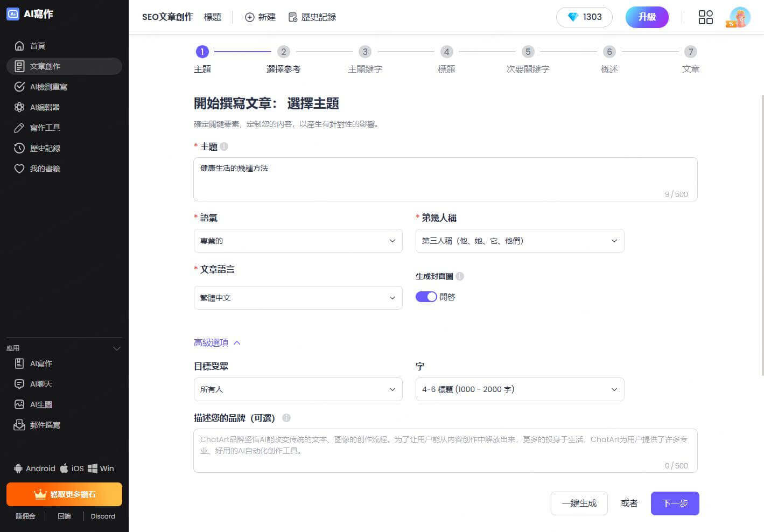Click the diamond credits 1303 icon
The image size is (764, 532).
pos(573,17)
